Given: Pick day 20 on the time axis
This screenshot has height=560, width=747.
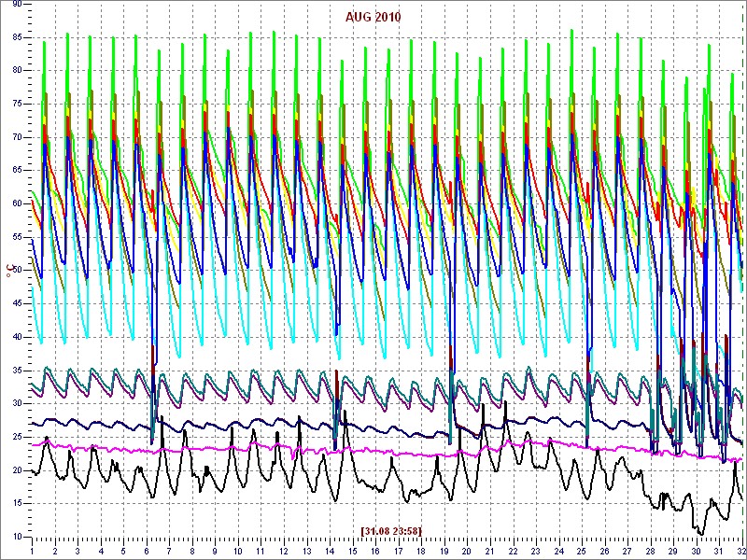Looking at the screenshot, I should pyautogui.click(x=468, y=552).
